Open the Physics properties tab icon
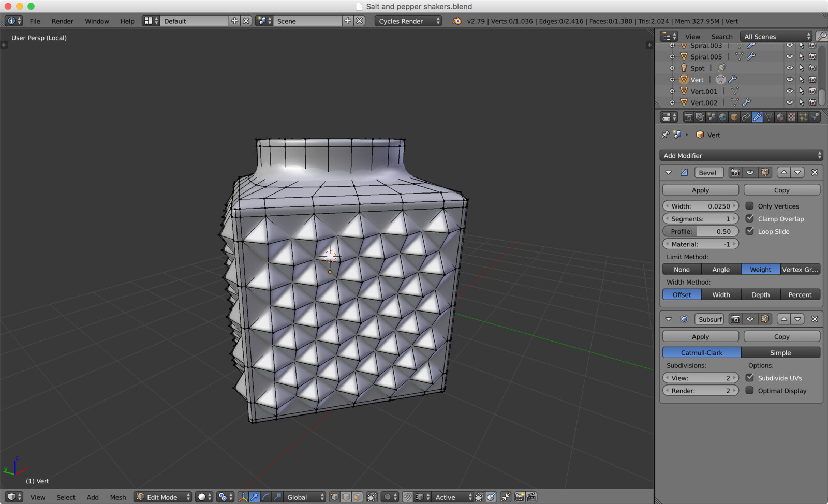The image size is (828, 504). (815, 117)
